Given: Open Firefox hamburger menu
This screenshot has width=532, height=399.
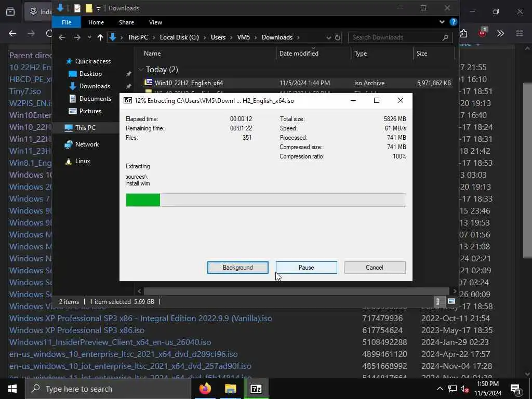Looking at the screenshot, I should 520,33.
